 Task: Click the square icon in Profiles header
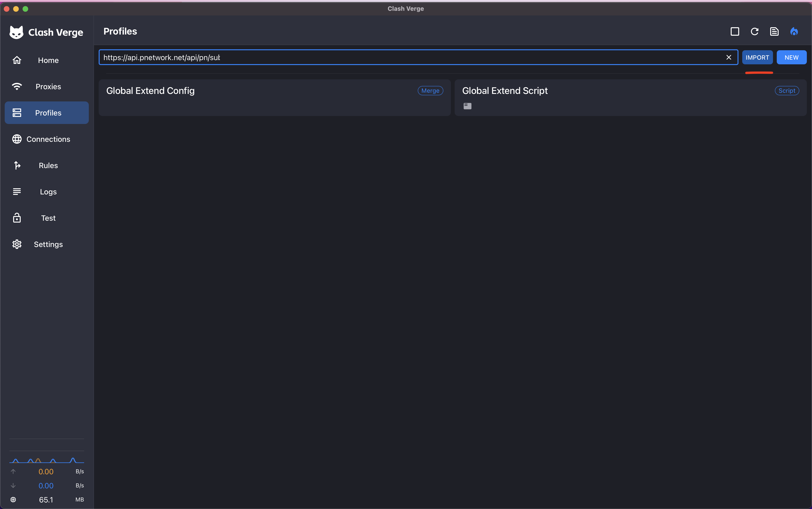[735, 32]
